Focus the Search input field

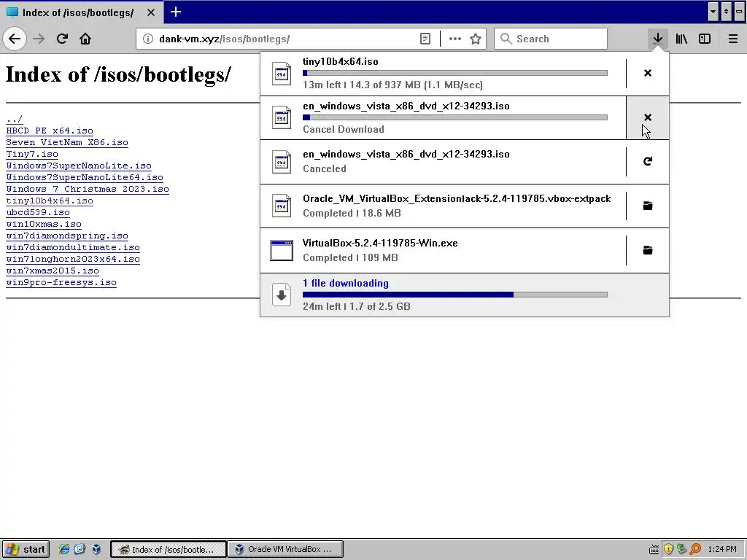pos(551,39)
